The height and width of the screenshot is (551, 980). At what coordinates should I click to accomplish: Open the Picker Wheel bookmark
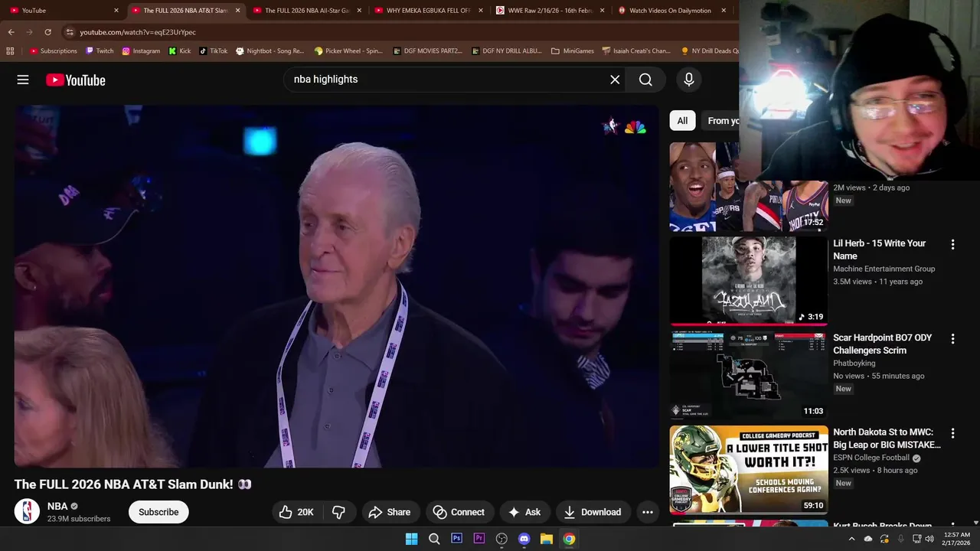tap(348, 51)
